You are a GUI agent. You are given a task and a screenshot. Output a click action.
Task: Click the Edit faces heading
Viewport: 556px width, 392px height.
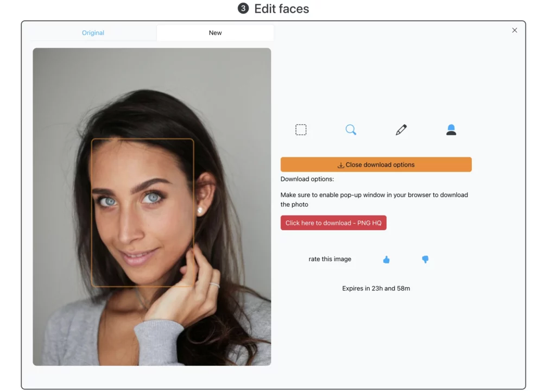(x=283, y=9)
